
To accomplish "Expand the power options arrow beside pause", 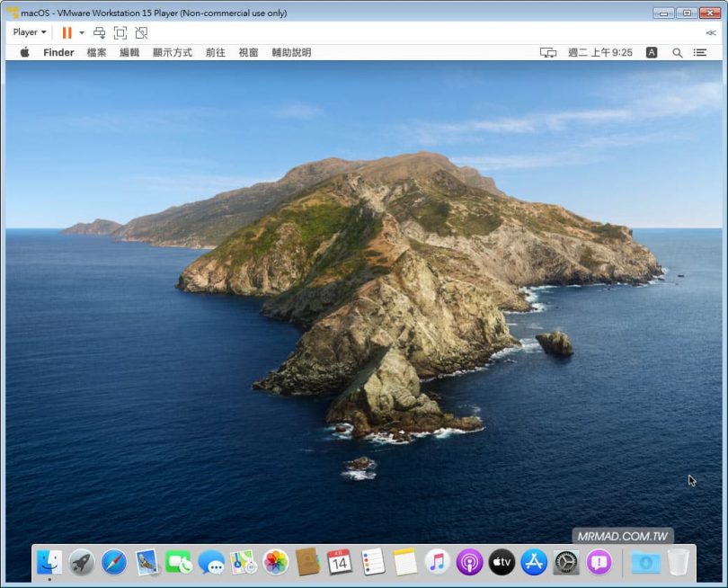I will tap(82, 32).
